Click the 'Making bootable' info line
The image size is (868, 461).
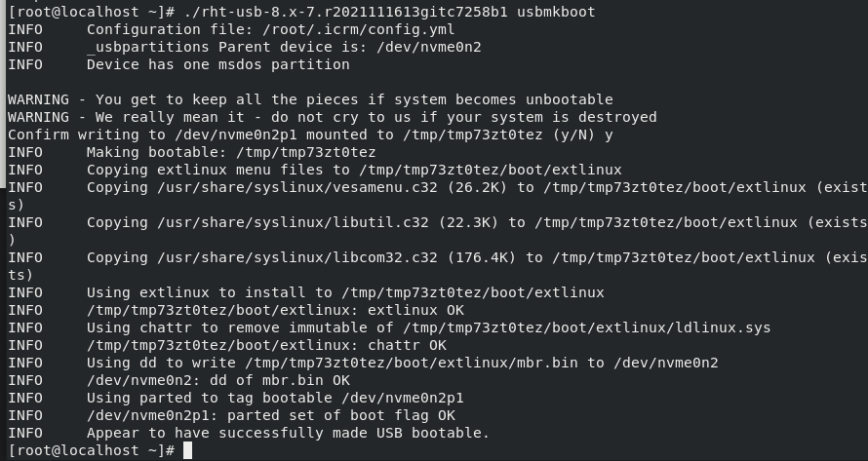click(231, 152)
